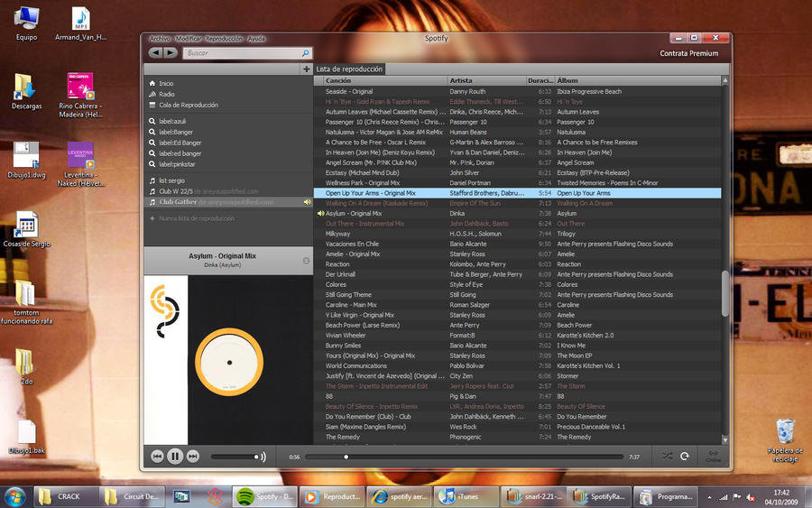
Task: Open the Descargas desktop folder
Action: tap(26, 92)
